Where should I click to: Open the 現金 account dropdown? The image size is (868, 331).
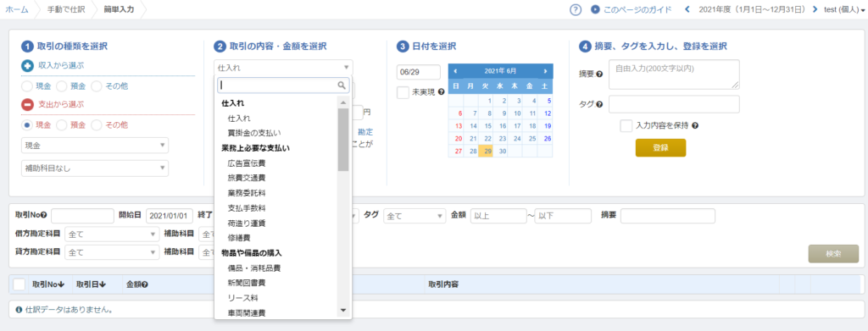[x=94, y=146]
